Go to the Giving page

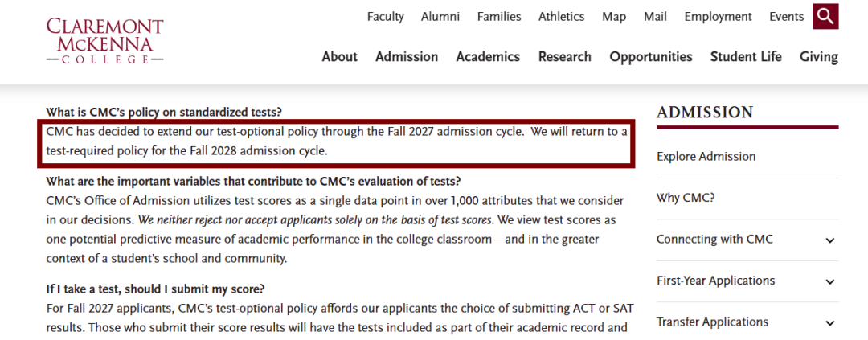819,57
